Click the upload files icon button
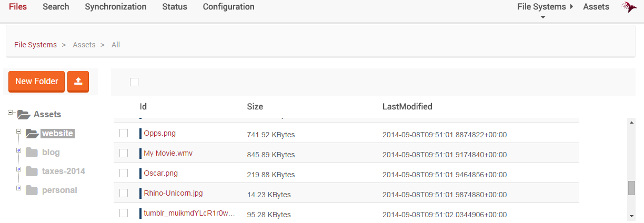 78,82
